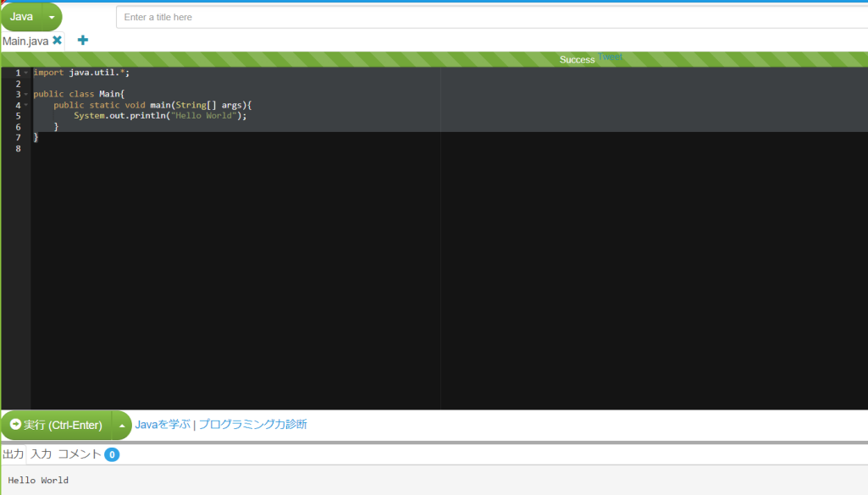This screenshot has width=868, height=495.
Task: Click the Tweet link in the status bar
Action: 610,57
